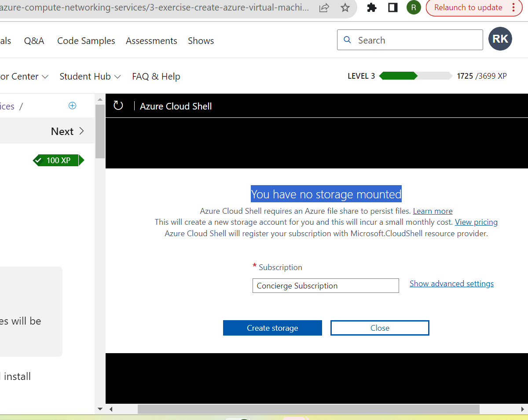The width and height of the screenshot is (528, 420).
Task: Restart the Azure Cloud Shell session
Action: pos(118,106)
